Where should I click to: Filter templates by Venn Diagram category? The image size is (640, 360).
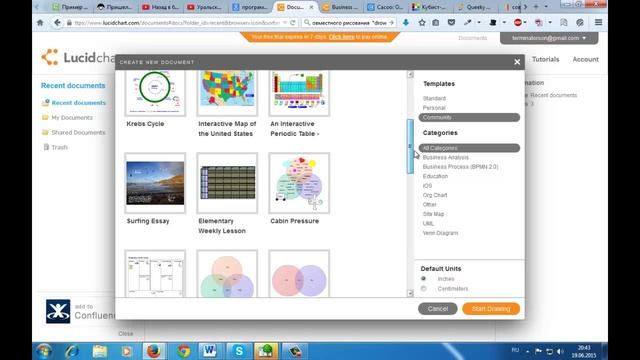pos(440,233)
